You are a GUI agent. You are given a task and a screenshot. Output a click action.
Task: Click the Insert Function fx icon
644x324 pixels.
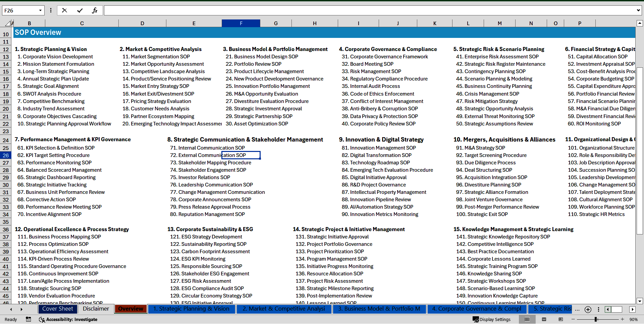95,10
